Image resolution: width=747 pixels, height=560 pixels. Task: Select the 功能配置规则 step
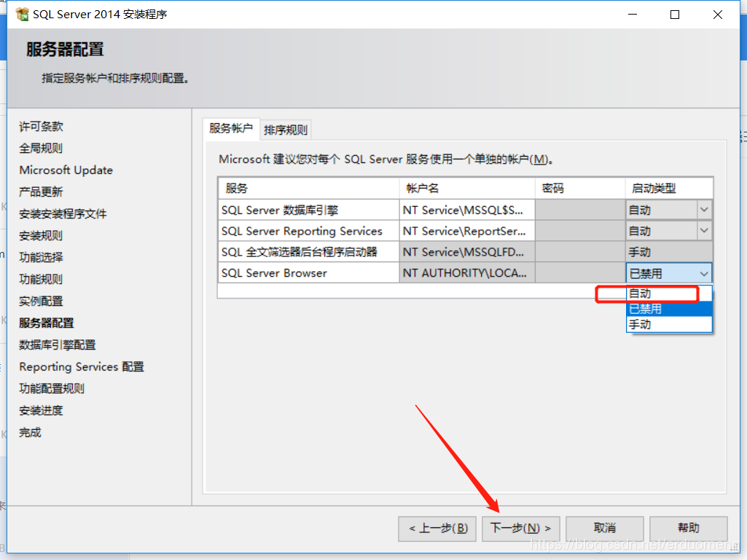[52, 389]
